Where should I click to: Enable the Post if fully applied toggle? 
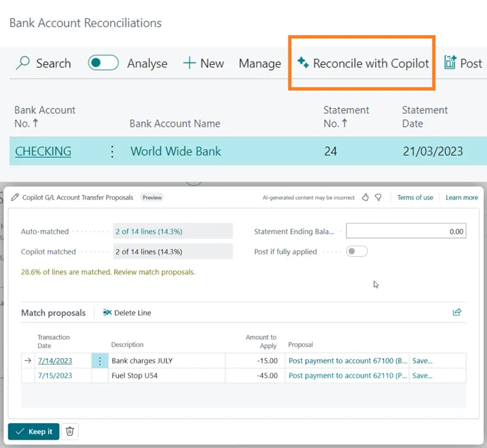(357, 251)
